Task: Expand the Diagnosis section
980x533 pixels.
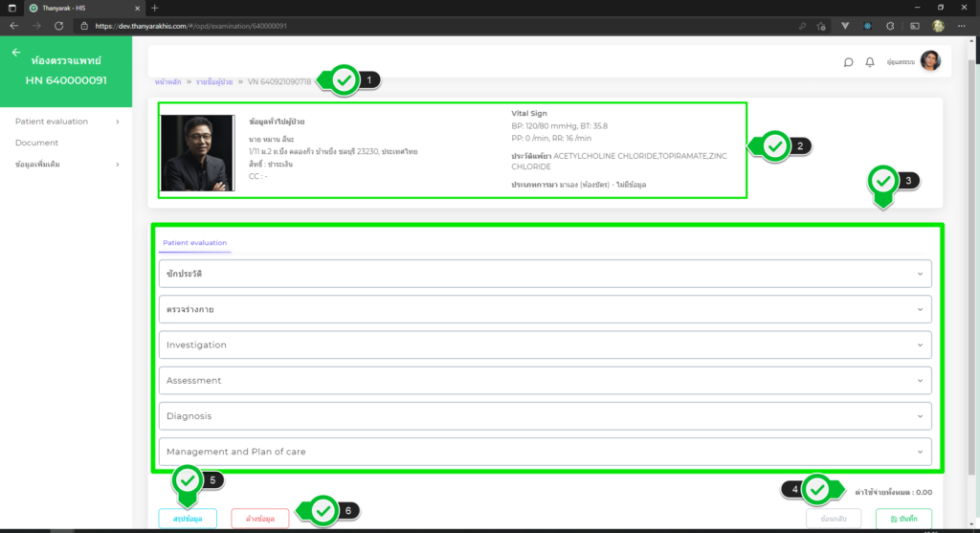Action: [545, 416]
